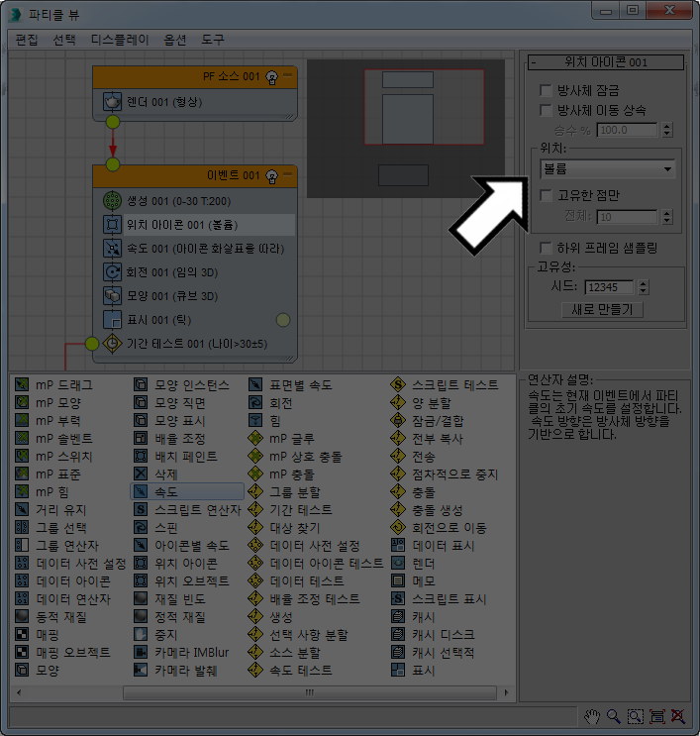Image resolution: width=700 pixels, height=736 pixels.
Task: Click the 이벤트 001 input connector circle
Action: pos(113,164)
